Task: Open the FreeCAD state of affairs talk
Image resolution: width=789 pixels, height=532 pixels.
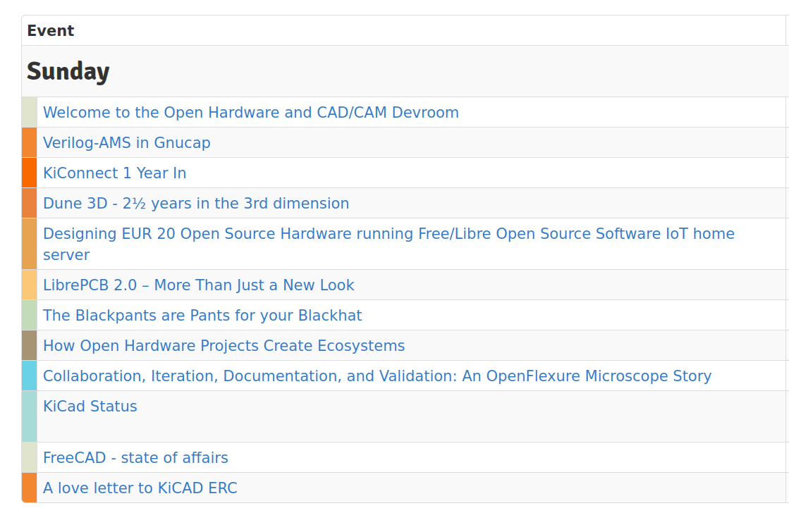Action: [x=135, y=457]
